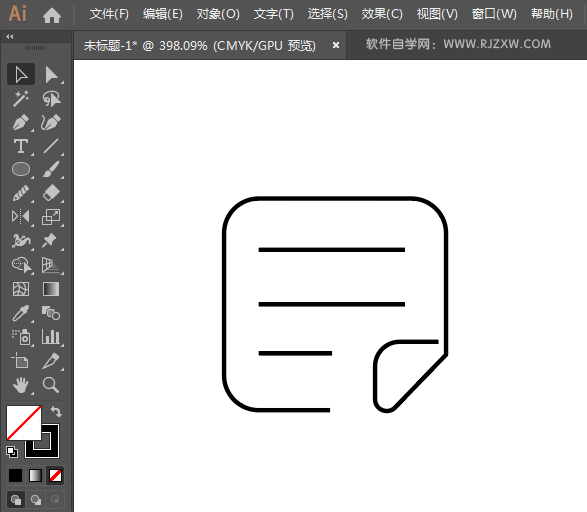Pick the Ellipse tool
This screenshot has height=512, width=587.
coord(21,169)
